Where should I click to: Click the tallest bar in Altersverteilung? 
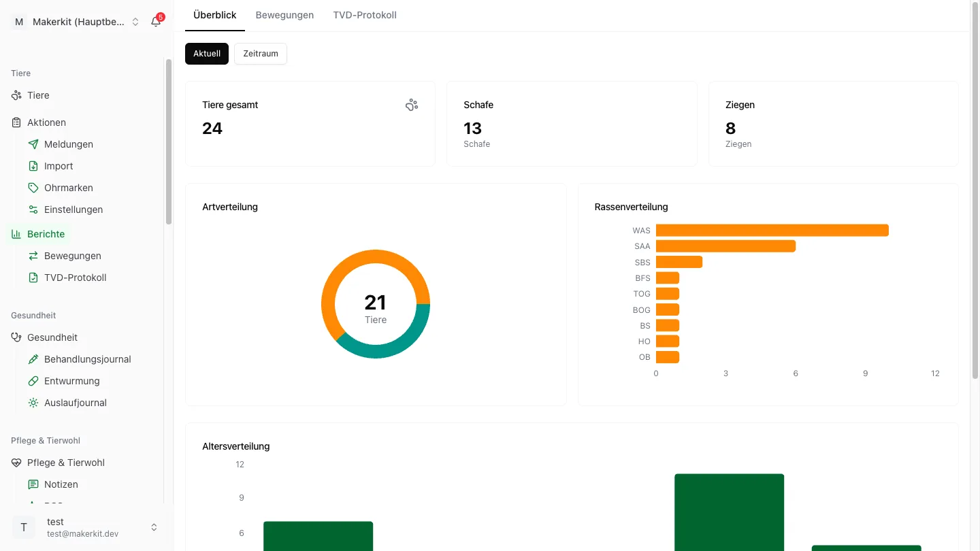[x=729, y=512]
